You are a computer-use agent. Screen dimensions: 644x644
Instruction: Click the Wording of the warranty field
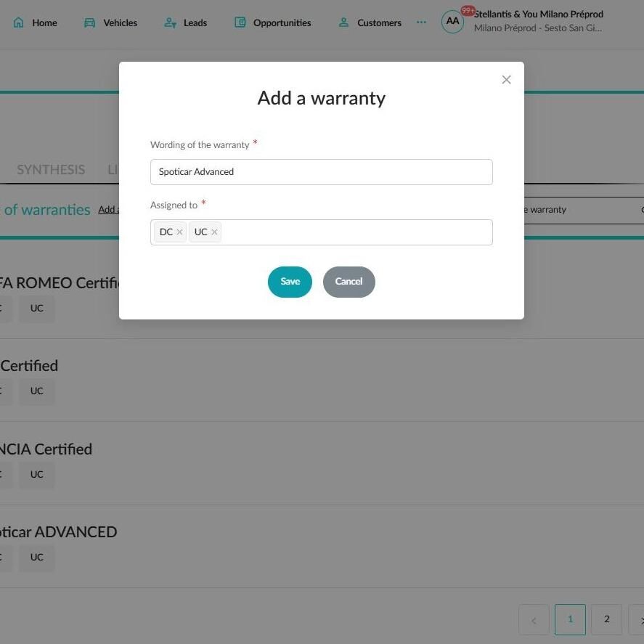click(x=321, y=171)
